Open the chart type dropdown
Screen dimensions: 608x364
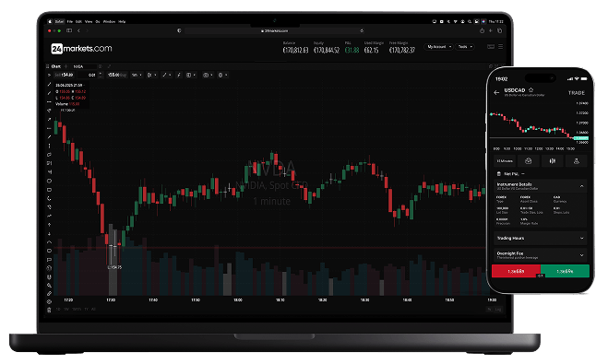pyautogui.click(x=151, y=75)
